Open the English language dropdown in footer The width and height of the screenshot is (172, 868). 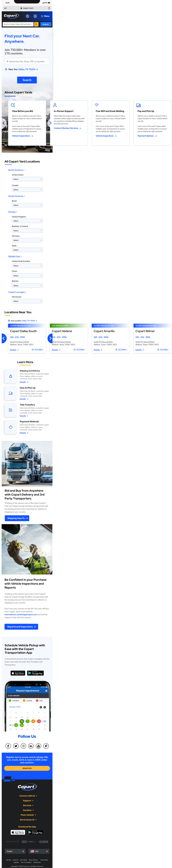15,851
